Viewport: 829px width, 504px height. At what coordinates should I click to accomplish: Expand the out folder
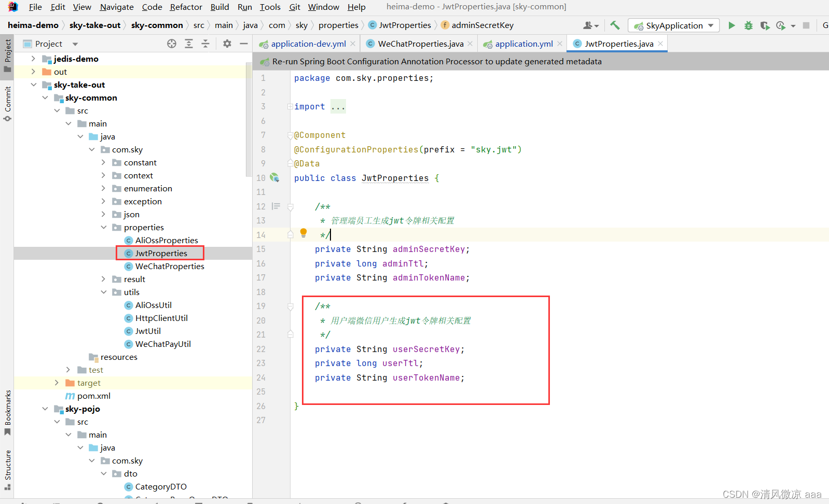(33, 72)
